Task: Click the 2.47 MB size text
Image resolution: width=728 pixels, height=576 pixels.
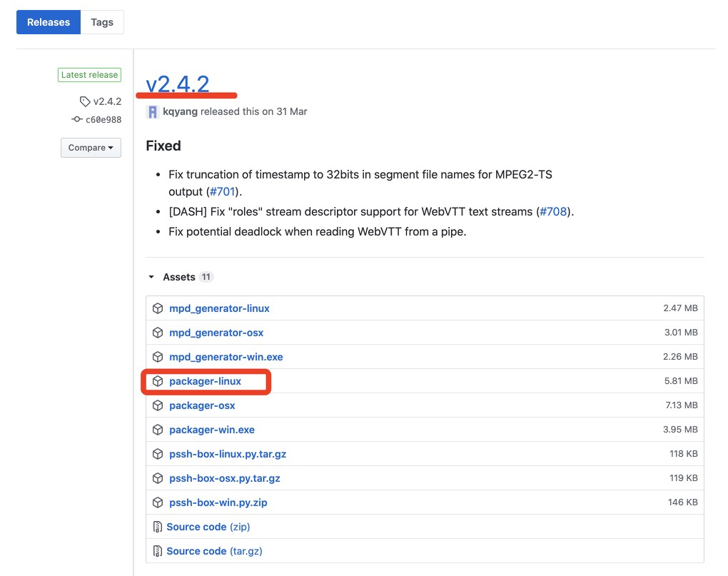Action: [x=680, y=308]
